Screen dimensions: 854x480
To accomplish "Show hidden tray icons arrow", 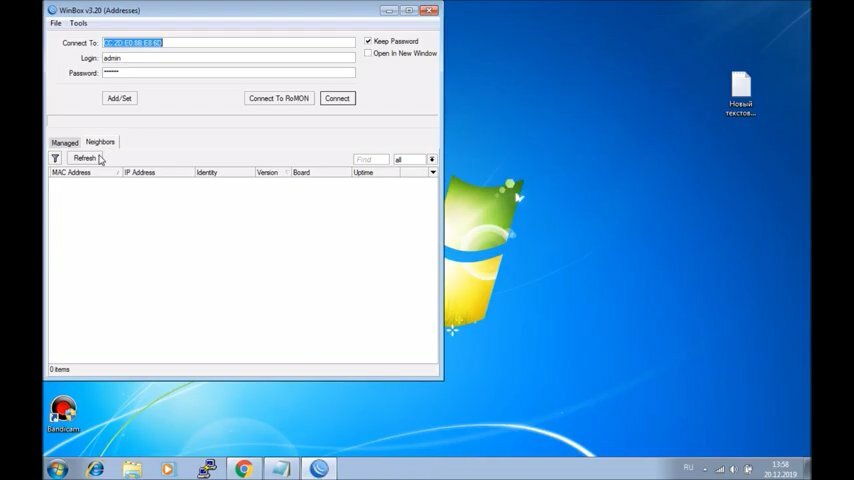I will click(x=705, y=469).
